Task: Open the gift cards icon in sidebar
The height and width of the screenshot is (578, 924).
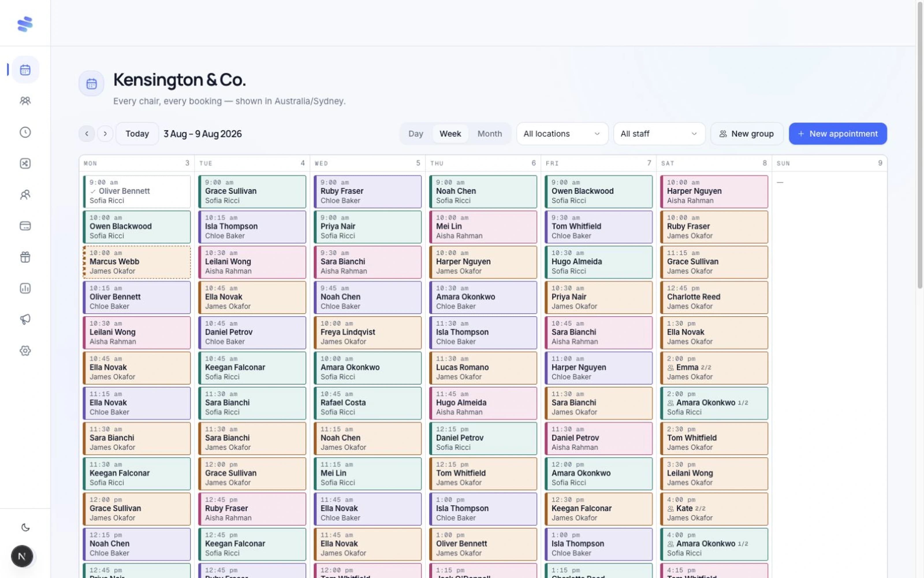Action: [x=25, y=257]
